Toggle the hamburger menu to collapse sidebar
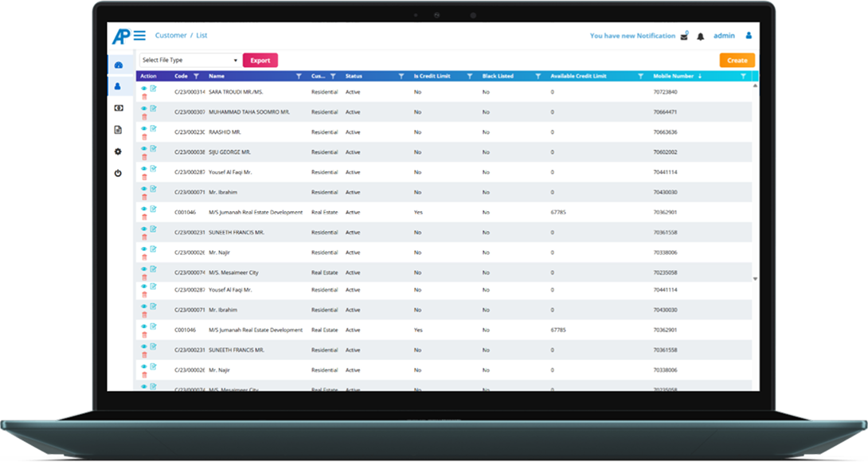Viewport: 868px width, 462px height. (x=139, y=36)
